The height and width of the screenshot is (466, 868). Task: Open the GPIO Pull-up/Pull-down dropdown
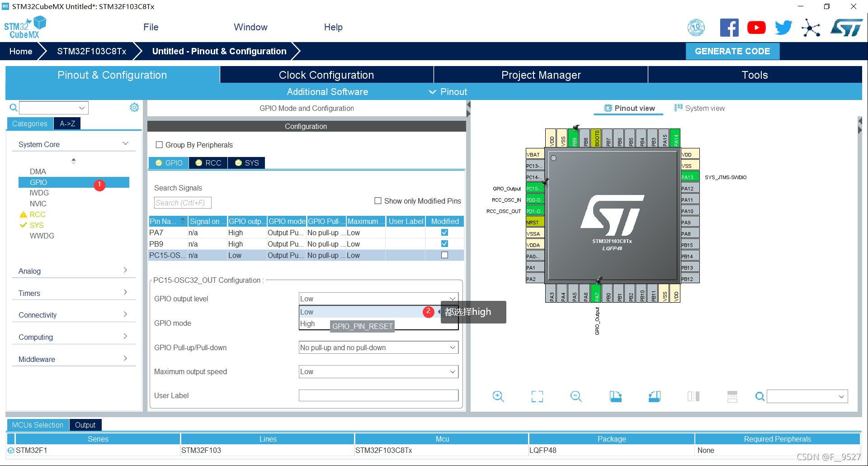tap(378, 347)
